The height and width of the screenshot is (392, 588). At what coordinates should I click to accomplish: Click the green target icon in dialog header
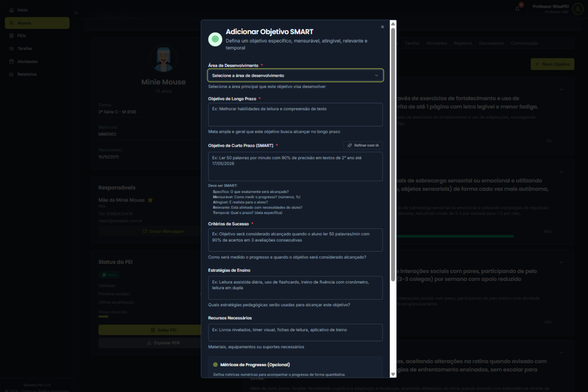215,39
